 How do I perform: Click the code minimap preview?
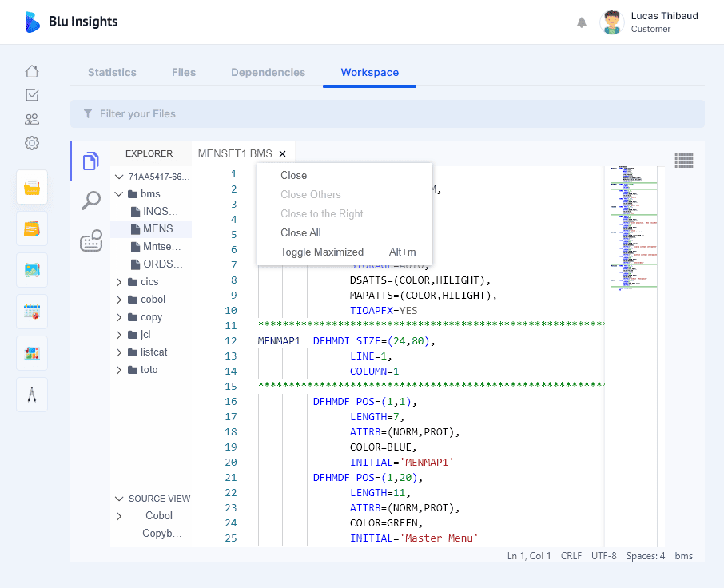coord(634,228)
